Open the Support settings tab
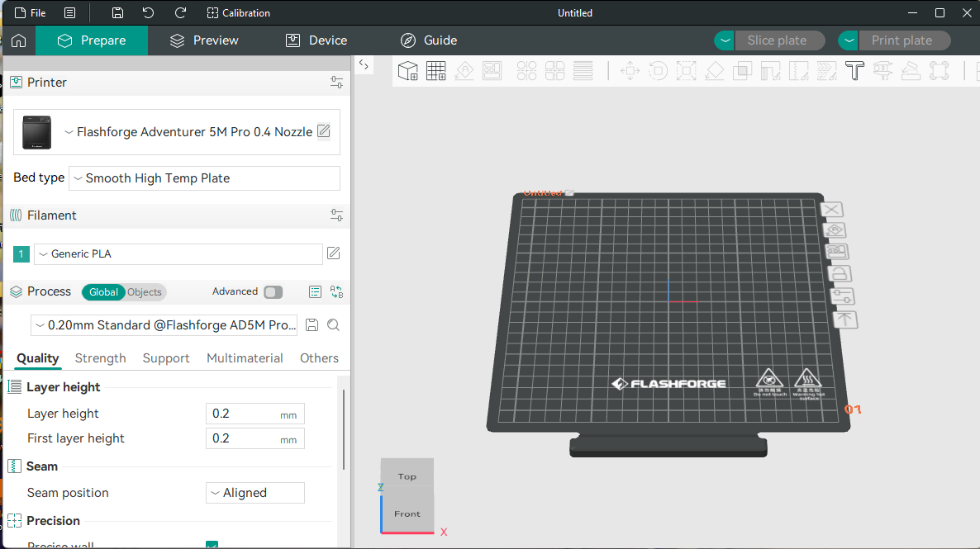 coord(165,357)
